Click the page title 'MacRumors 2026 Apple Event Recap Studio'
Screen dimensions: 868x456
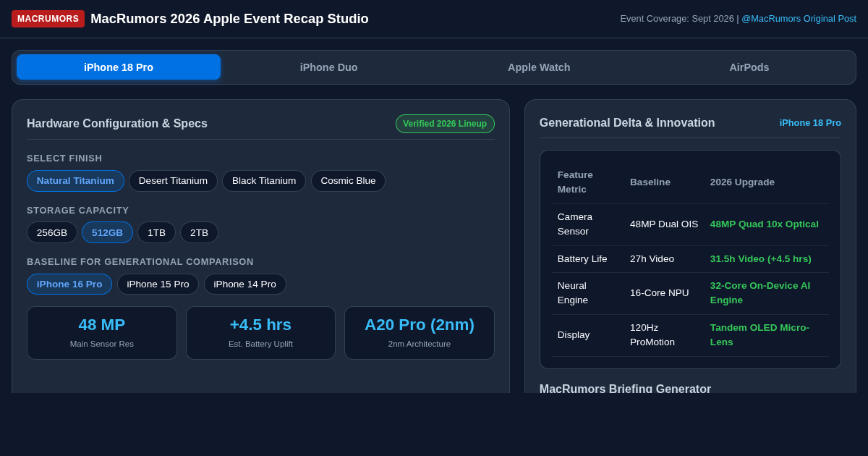click(229, 19)
